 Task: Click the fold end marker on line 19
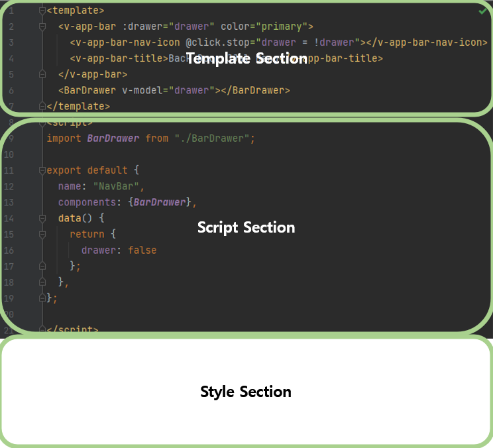click(42, 298)
